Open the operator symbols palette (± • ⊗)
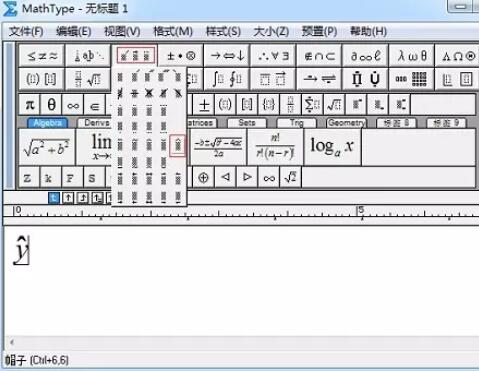 (x=181, y=56)
